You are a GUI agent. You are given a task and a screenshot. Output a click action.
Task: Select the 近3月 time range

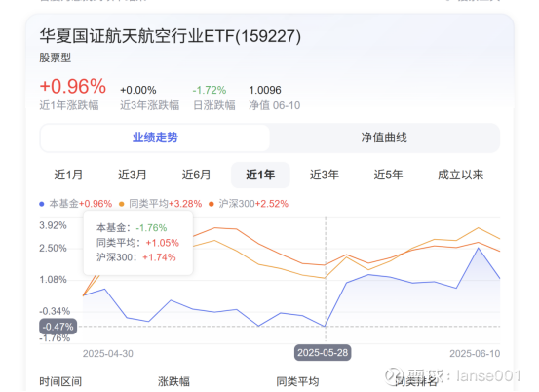click(133, 175)
